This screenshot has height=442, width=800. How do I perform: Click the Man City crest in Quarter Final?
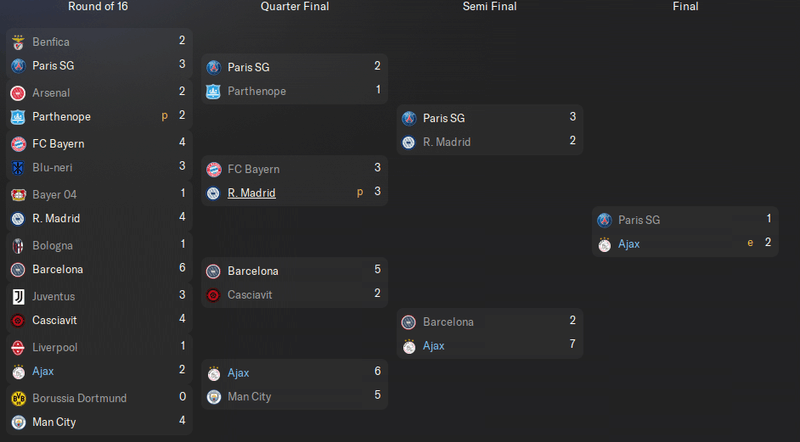tap(214, 397)
